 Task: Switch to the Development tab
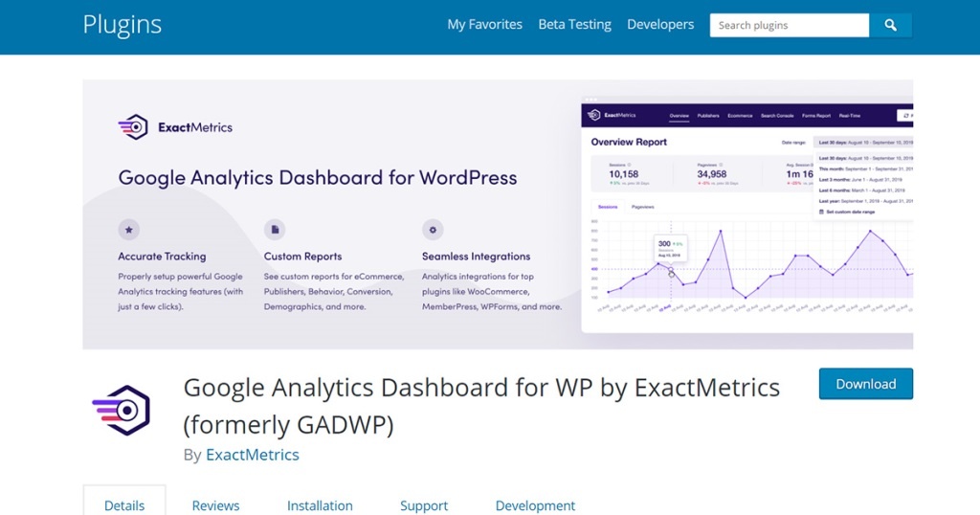535,505
